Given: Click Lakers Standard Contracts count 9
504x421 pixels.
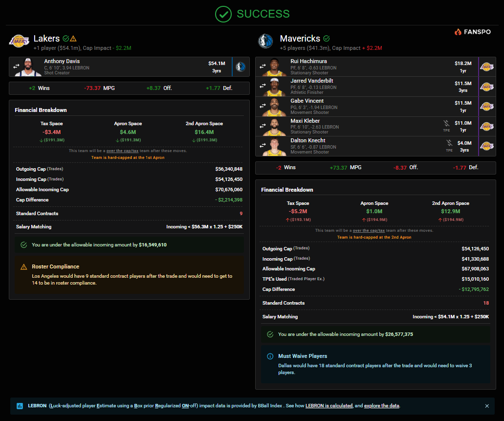Looking at the screenshot, I should tap(241, 214).
